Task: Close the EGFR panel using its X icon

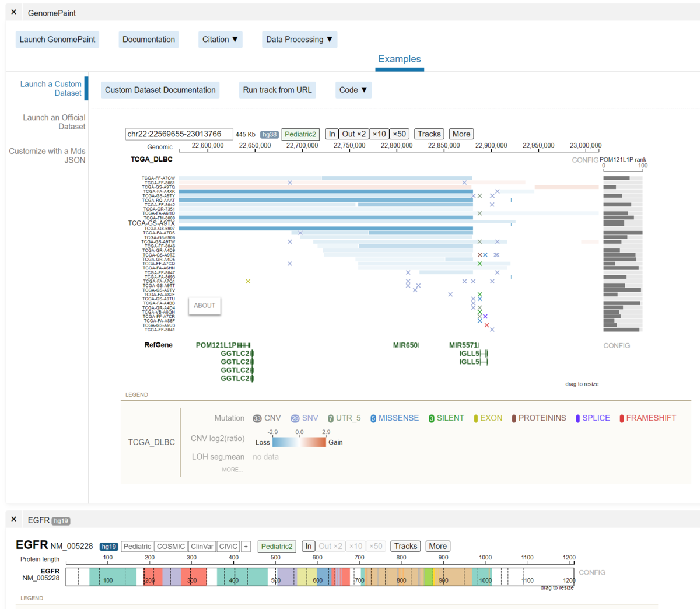Action: pyautogui.click(x=14, y=519)
